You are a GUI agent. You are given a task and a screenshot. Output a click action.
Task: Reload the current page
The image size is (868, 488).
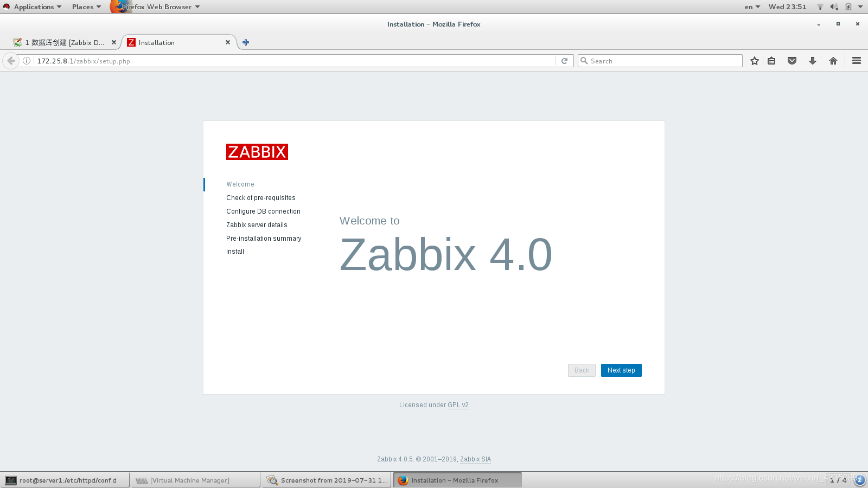[x=564, y=61]
